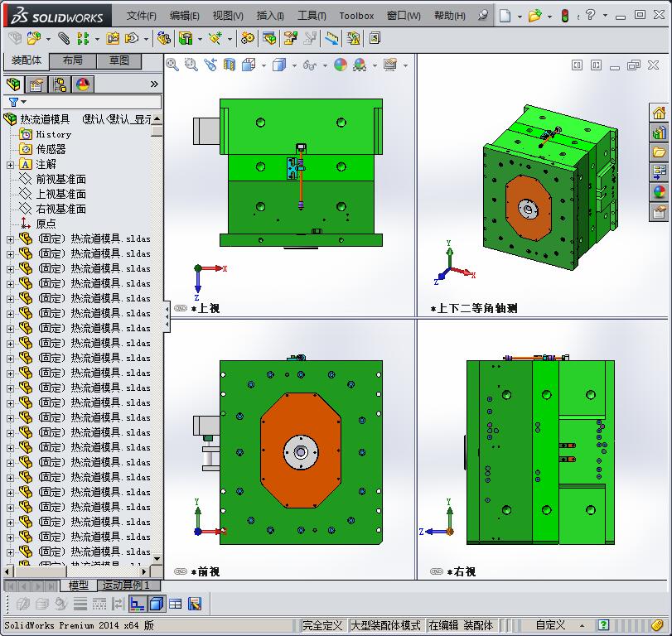Toggle Hide/Show Items glasses icon
The image size is (672, 636).
click(x=309, y=65)
